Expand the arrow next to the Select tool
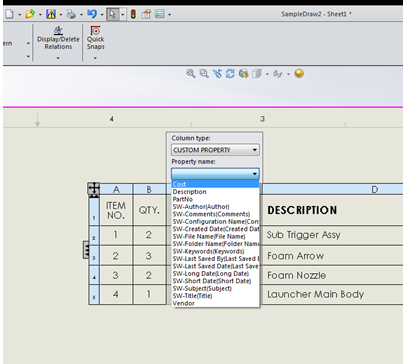The image size is (405, 364). pos(123,14)
